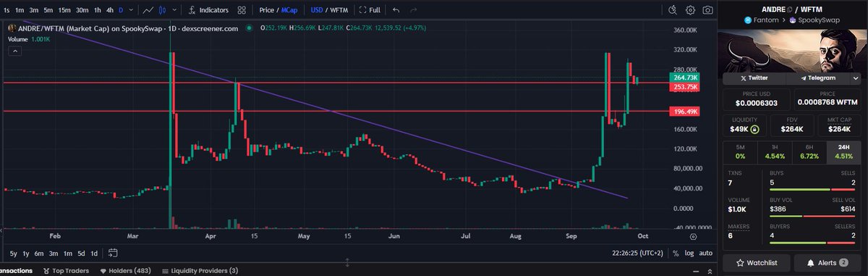Set chart range to 5y
This screenshot has width=868, height=276.
14,254
